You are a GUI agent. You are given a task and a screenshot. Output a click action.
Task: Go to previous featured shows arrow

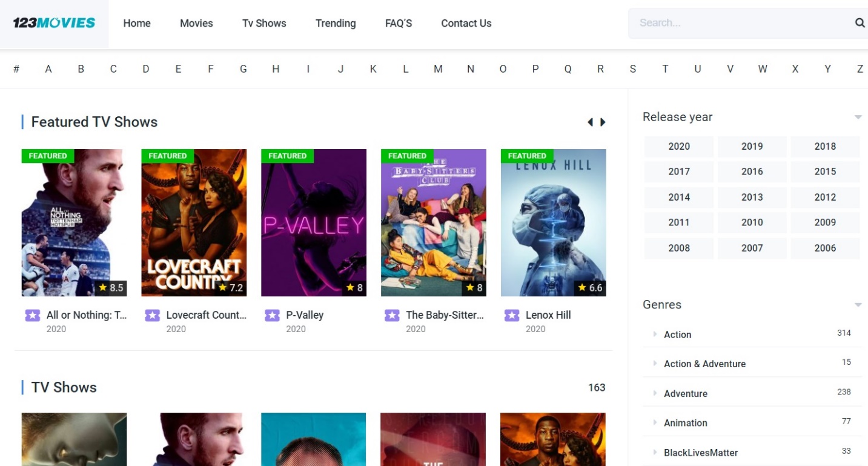[590, 122]
